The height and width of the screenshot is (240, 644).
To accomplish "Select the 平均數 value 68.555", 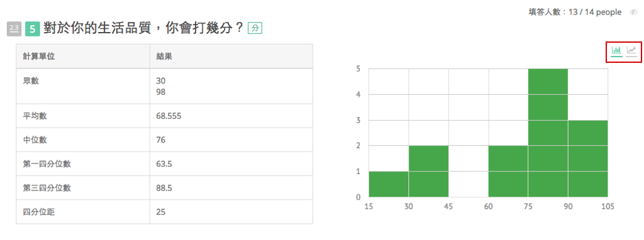I will [x=169, y=116].
